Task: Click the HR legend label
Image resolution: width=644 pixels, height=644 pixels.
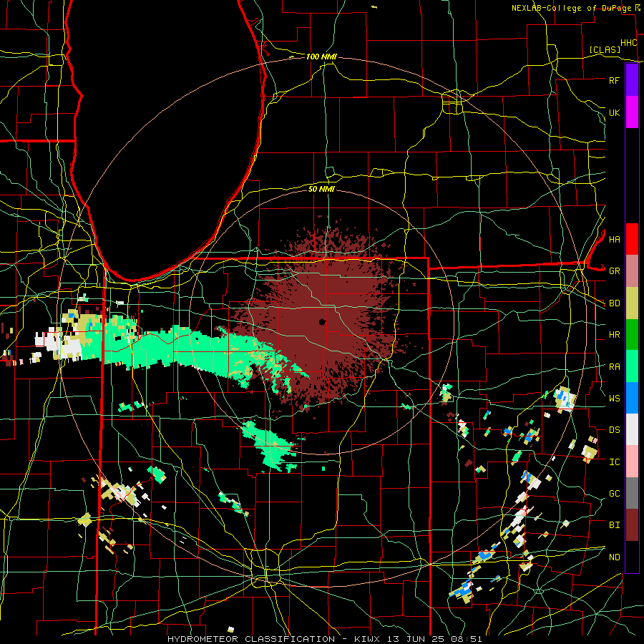Action: click(x=614, y=335)
